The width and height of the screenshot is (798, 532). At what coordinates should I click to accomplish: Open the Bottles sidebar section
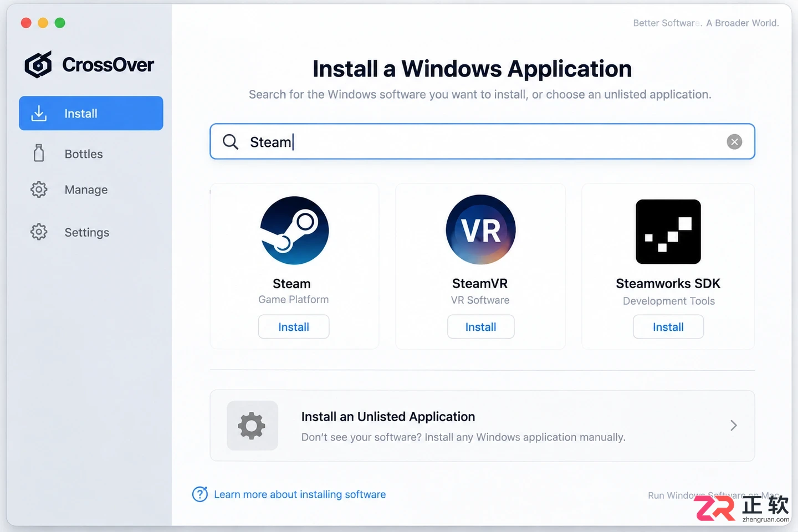click(91, 154)
